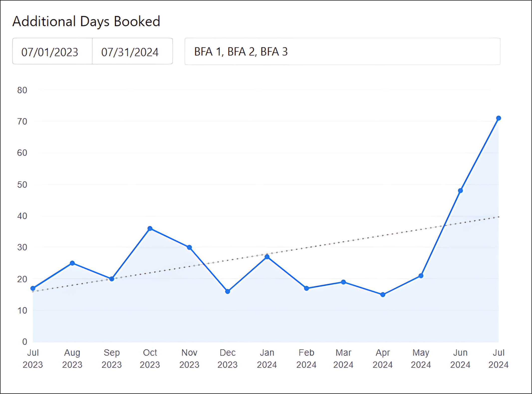Click the Feb 2024 data point
This screenshot has height=394, width=532.
coord(306,288)
